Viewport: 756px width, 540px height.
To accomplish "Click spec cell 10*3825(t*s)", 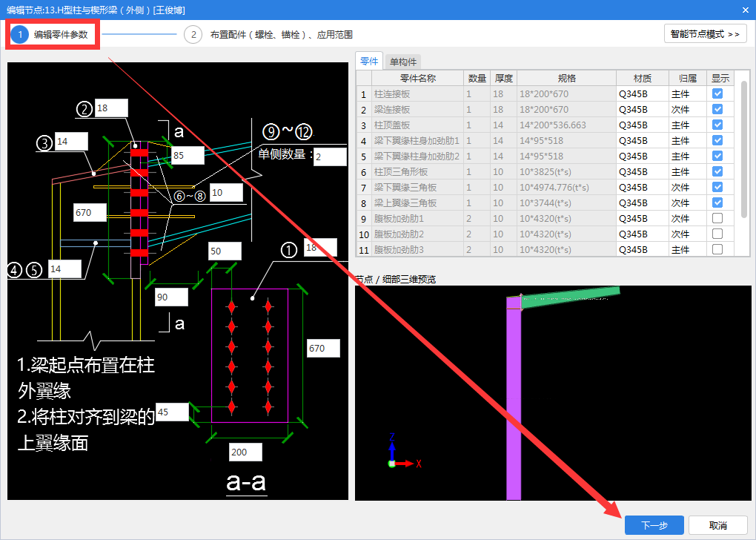I will [x=566, y=171].
